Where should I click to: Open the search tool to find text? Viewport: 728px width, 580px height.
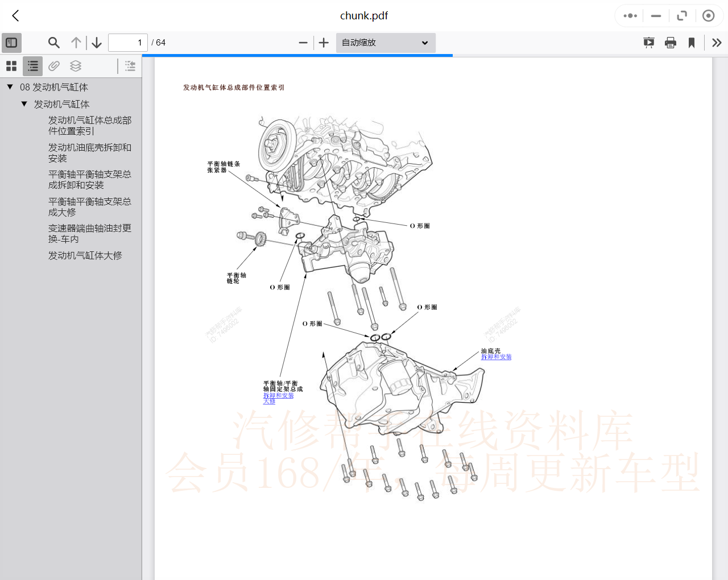53,43
